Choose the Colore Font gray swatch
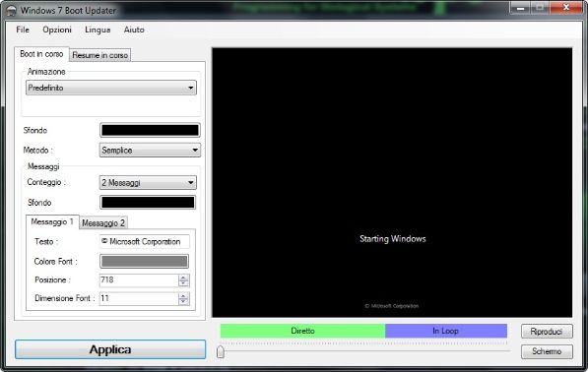This screenshot has width=588, height=372. (x=144, y=262)
